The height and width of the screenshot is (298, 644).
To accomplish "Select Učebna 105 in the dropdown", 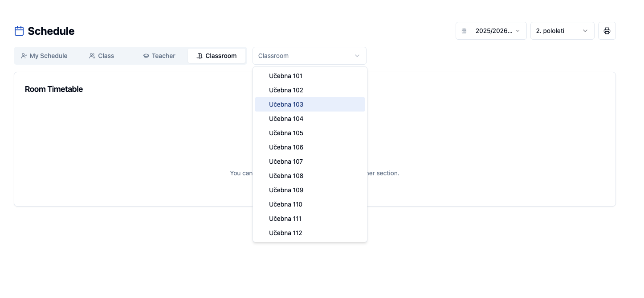I will [x=310, y=133].
